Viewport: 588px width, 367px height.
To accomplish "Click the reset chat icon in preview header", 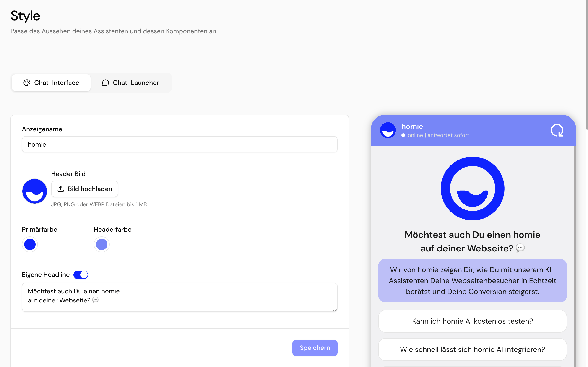I will pyautogui.click(x=557, y=131).
